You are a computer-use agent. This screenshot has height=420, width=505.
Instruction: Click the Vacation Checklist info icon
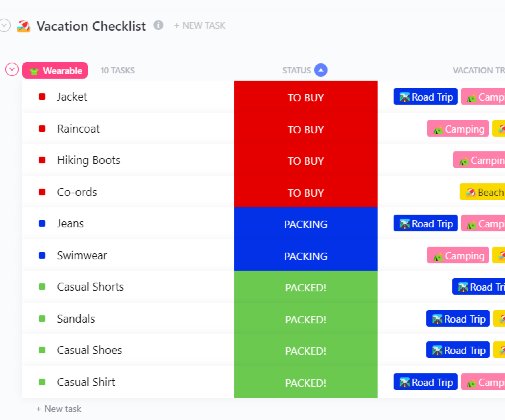pos(158,25)
